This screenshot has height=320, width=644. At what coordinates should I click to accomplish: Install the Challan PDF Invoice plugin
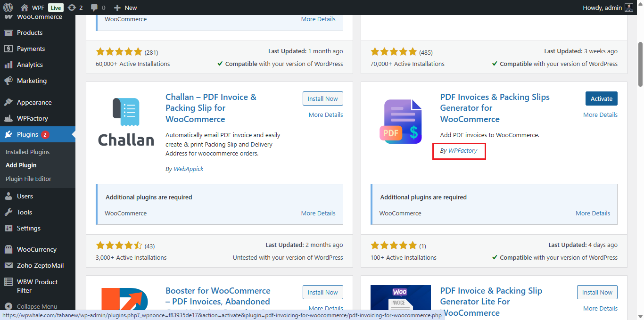click(322, 98)
